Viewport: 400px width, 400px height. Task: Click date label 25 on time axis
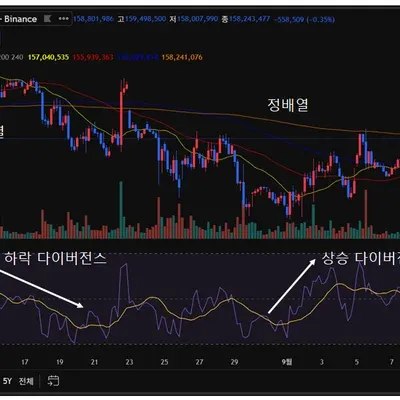tap(164, 362)
